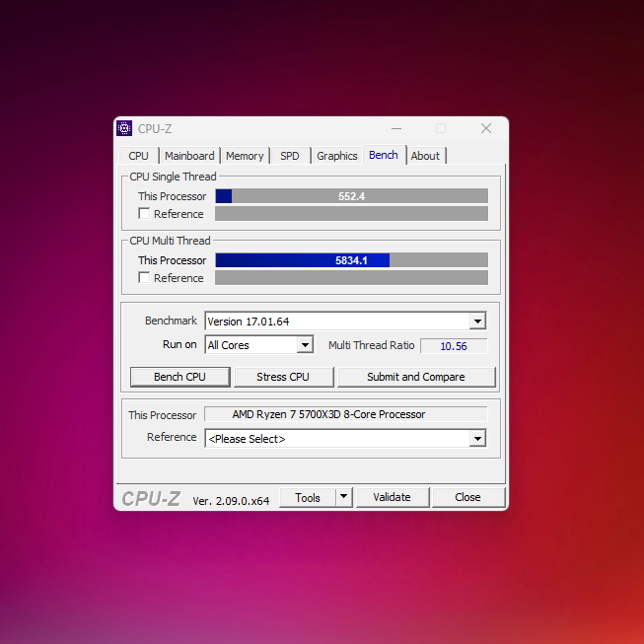
Task: Select the Memory tab
Action: pos(245,156)
